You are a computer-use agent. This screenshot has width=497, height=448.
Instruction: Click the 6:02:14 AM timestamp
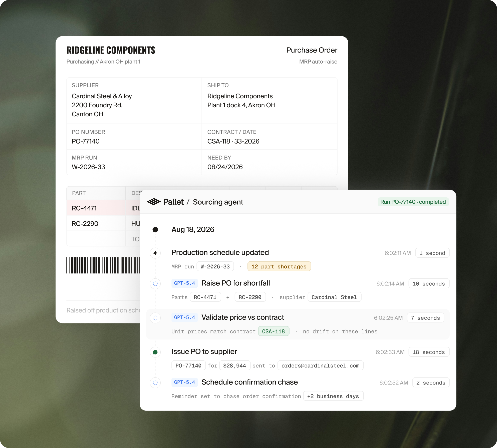tap(390, 284)
